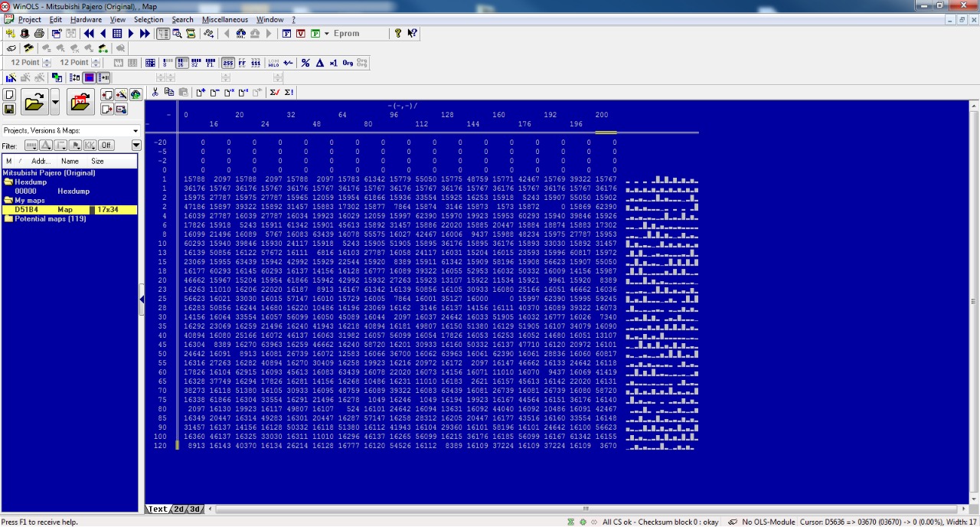980x527 pixels.
Task: Click the Name column header
Action: click(x=70, y=162)
